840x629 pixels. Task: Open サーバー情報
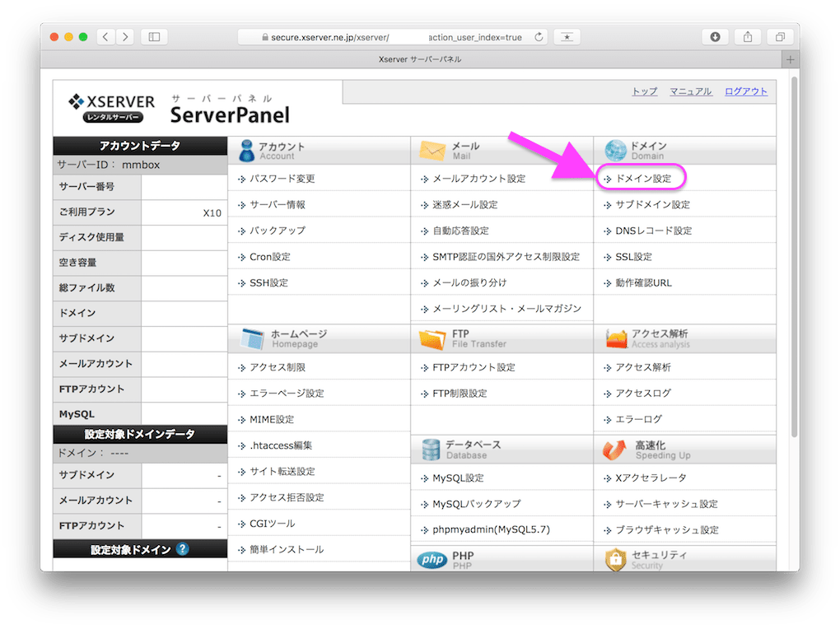[x=278, y=205]
